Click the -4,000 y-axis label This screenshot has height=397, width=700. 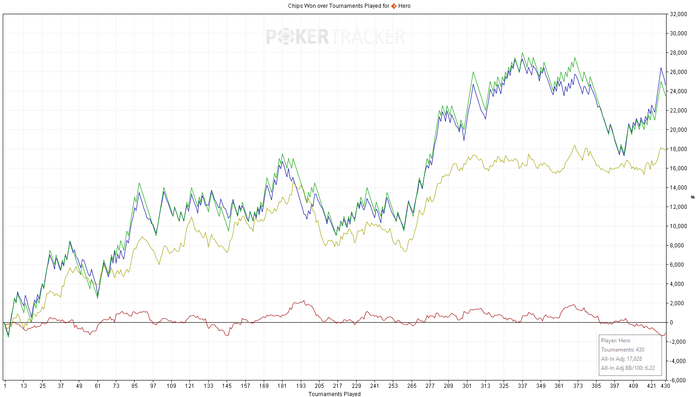(678, 361)
